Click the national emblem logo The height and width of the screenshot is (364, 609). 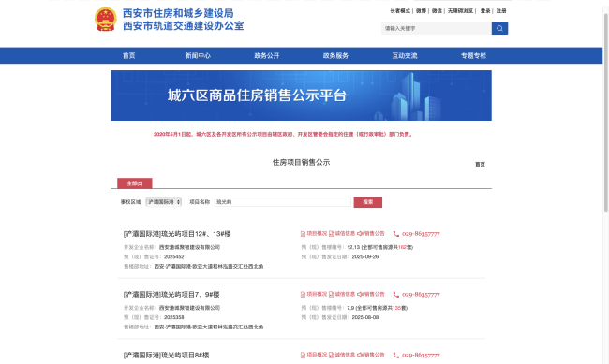(106, 20)
